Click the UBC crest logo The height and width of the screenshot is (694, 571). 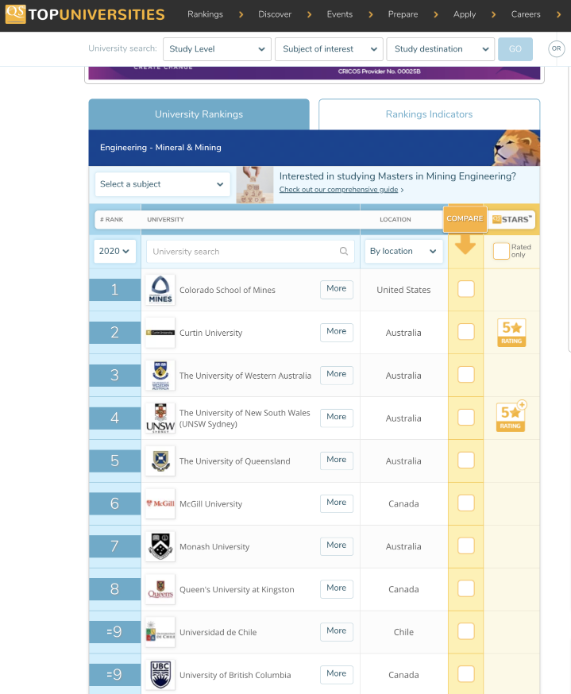[x=160, y=675]
